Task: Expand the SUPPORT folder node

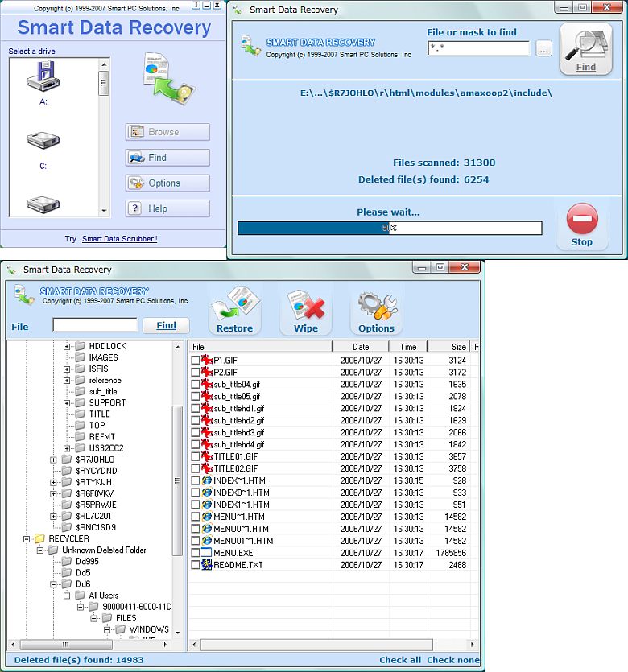Action: (67, 403)
